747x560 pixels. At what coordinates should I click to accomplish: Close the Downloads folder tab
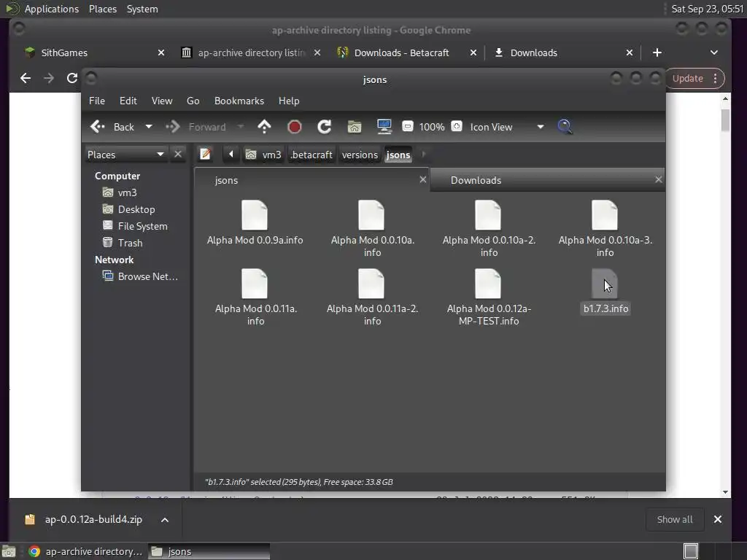pos(658,179)
